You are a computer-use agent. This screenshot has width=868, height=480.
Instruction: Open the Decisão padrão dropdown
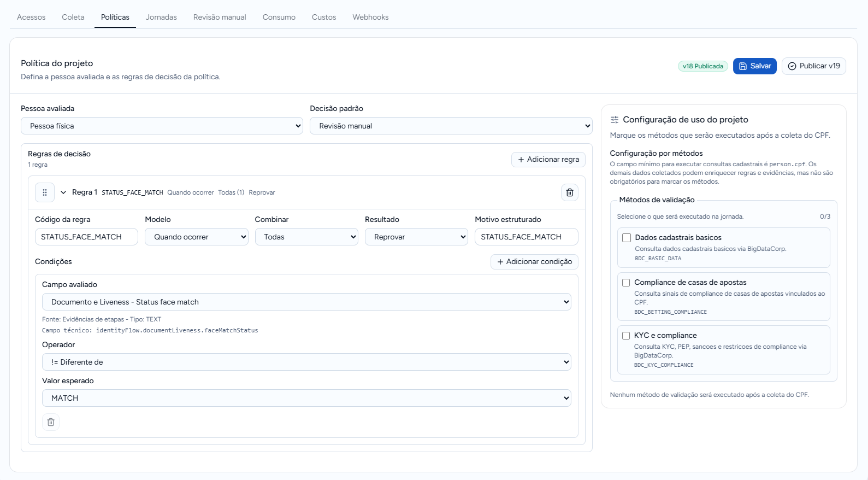pos(451,126)
